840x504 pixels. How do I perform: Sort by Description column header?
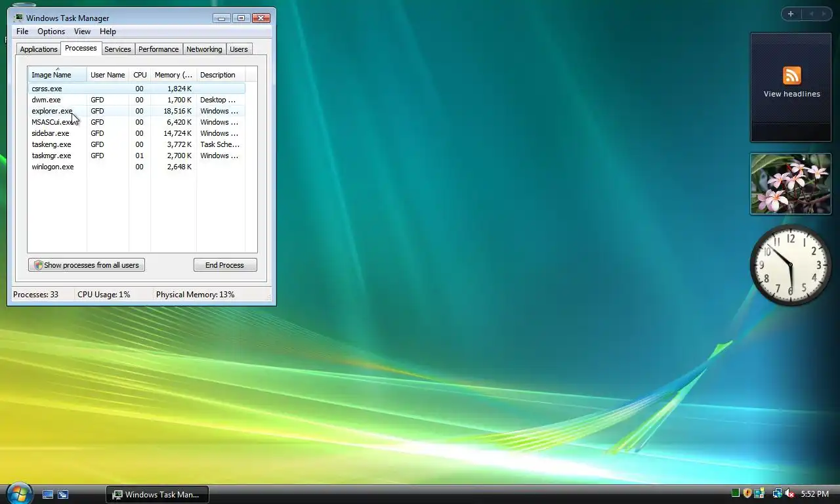[220, 75]
